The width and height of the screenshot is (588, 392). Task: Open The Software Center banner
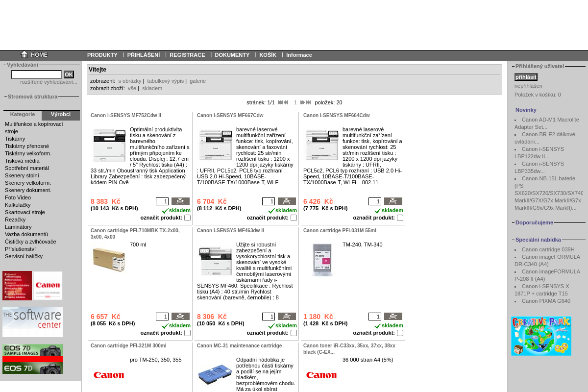32,322
